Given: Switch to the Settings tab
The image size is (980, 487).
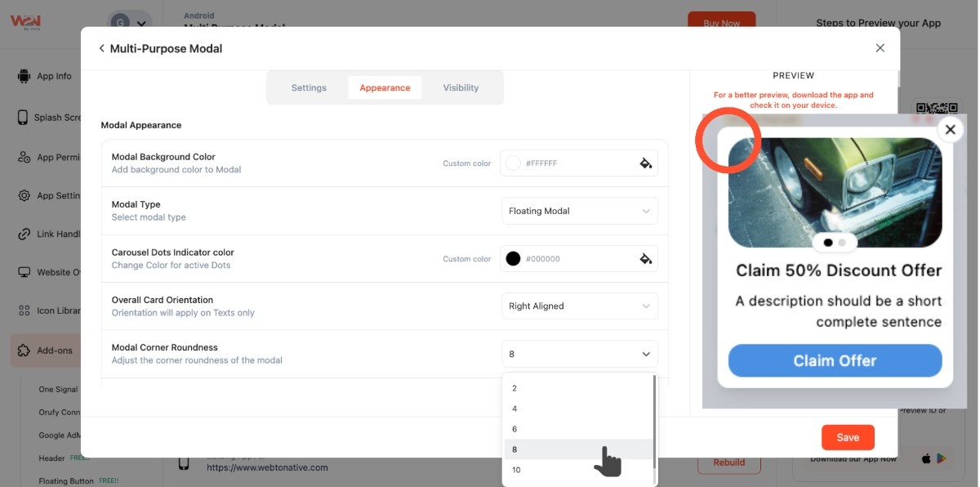Looking at the screenshot, I should (x=309, y=88).
